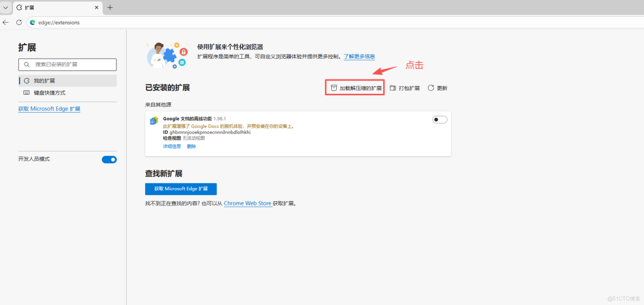This screenshot has width=644, height=305.
Task: Go back with the back arrow
Action: [6, 23]
